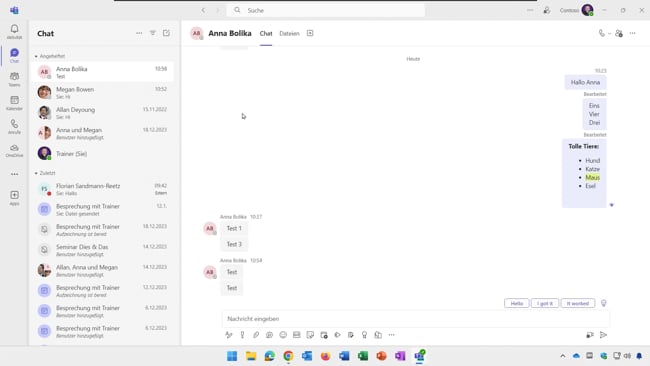Record a video clip message
Image resolution: width=650 pixels, height=366 pixels.
(x=589, y=335)
